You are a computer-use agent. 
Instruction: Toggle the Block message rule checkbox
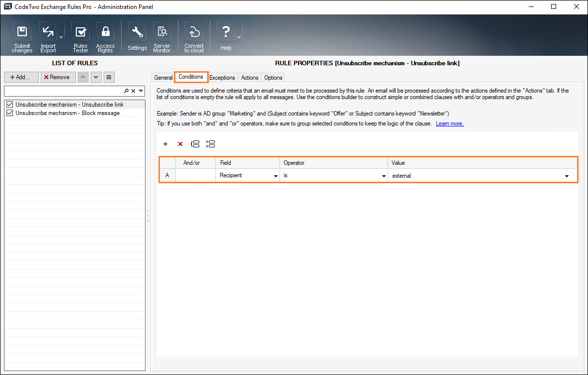[10, 113]
